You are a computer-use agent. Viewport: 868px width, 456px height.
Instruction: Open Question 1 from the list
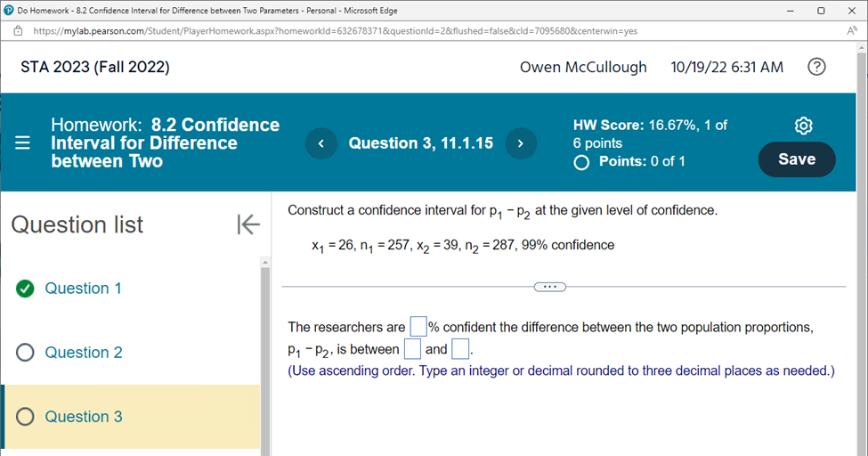pos(83,289)
